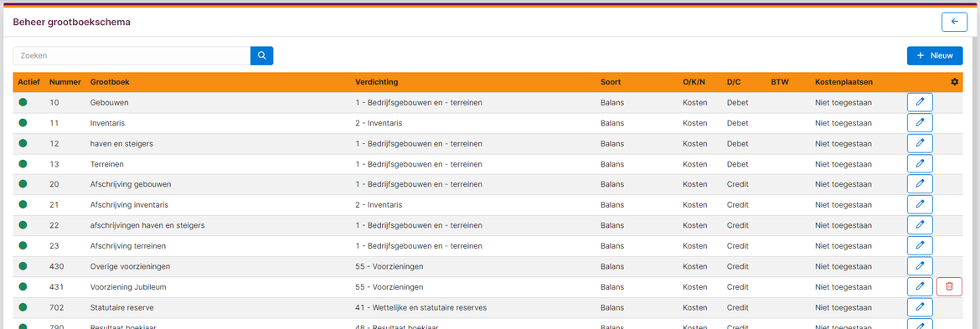Click number 20 in the Nummer column

(x=54, y=184)
